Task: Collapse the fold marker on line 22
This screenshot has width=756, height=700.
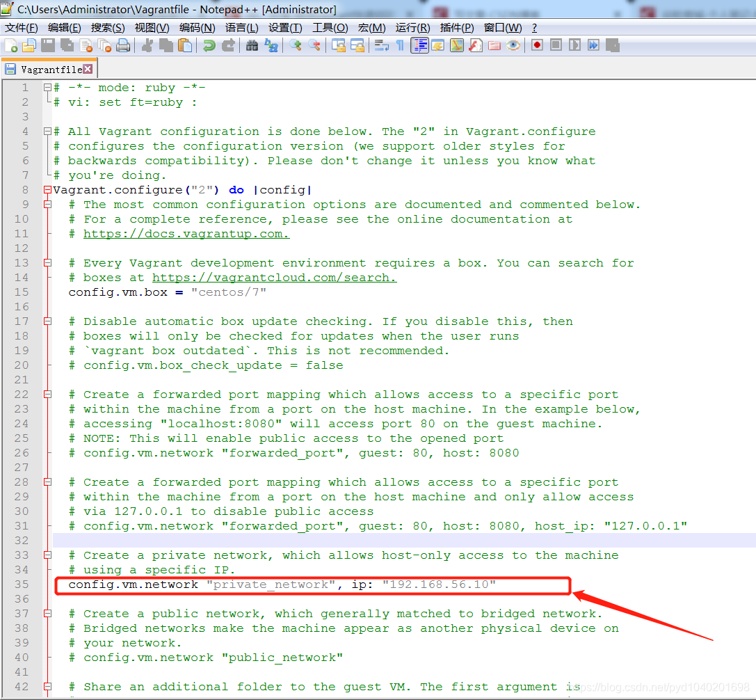Action: [47, 394]
